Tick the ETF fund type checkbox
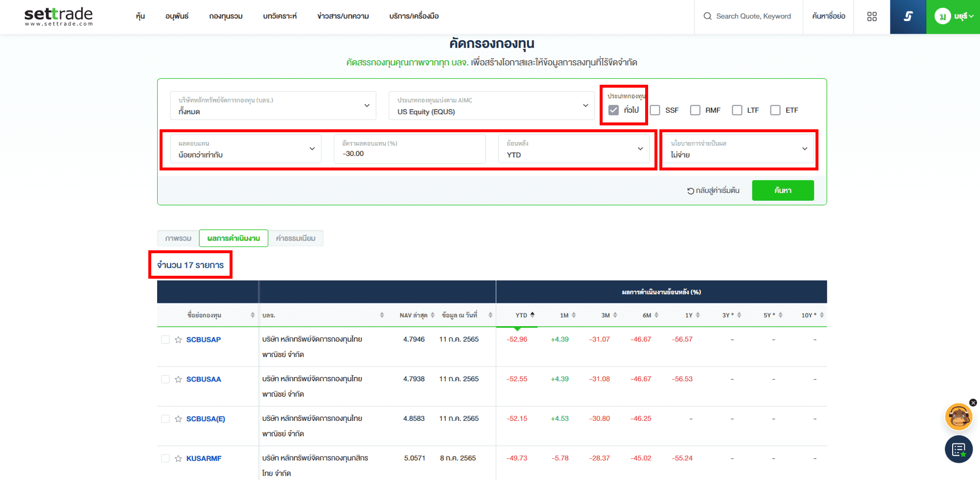This screenshot has height=480, width=980. point(775,110)
